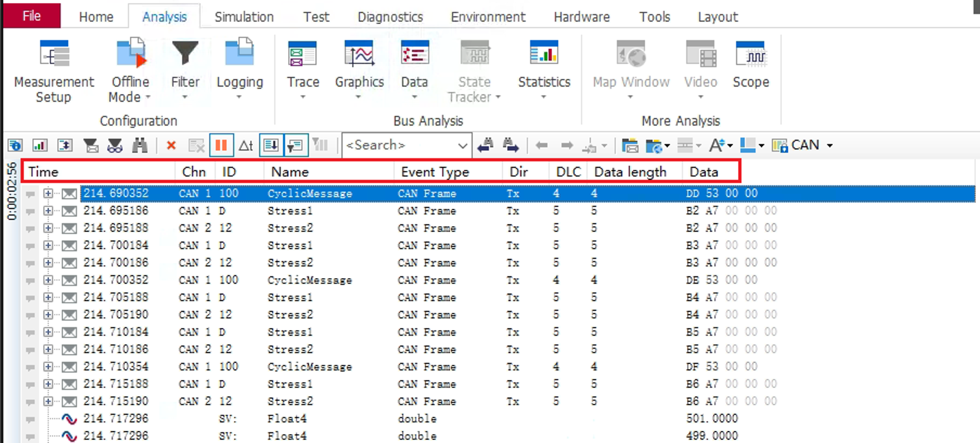Click the search previous binoculars arrow
This screenshot has width=980, height=443.
click(x=485, y=145)
